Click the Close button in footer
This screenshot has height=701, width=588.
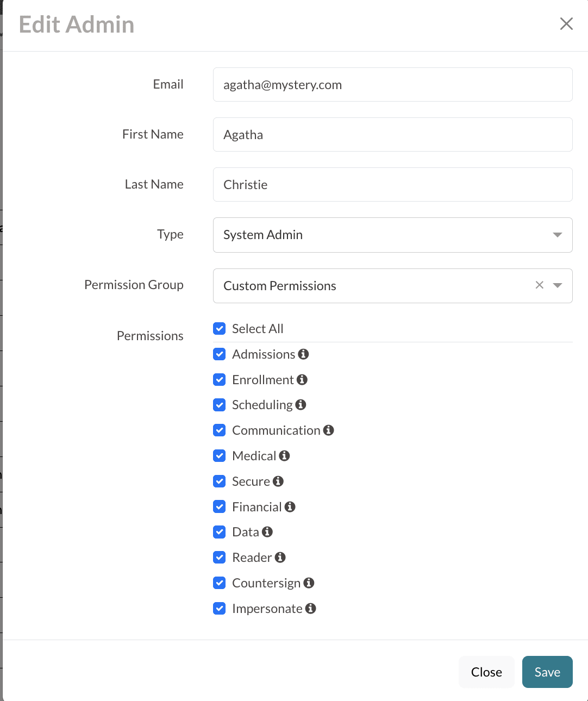point(486,672)
